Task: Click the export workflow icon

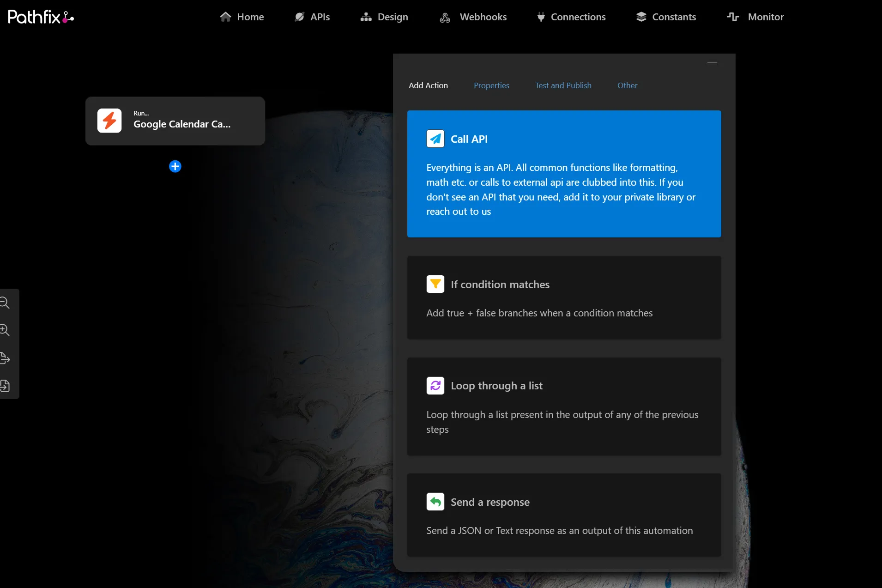Action: [5, 358]
